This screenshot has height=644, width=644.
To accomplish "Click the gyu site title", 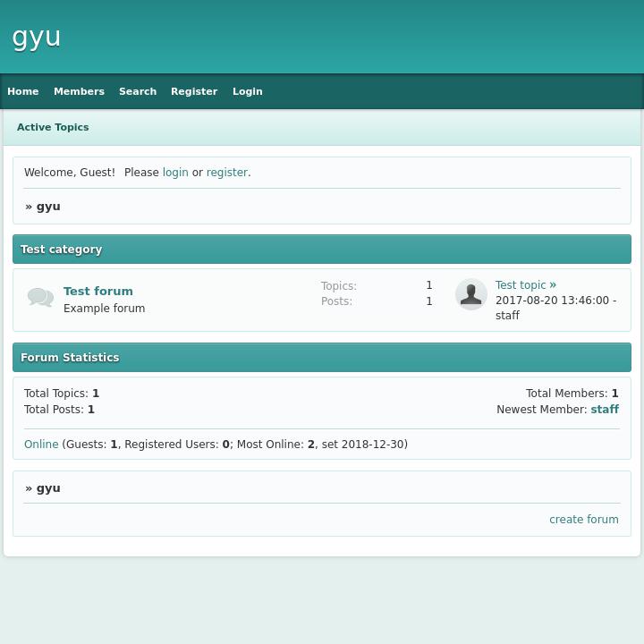I will [x=37, y=37].
